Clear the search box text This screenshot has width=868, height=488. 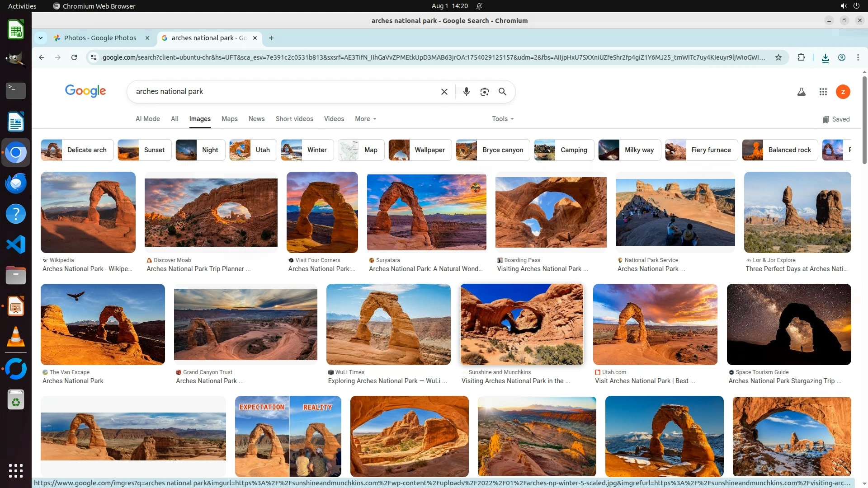click(x=444, y=92)
